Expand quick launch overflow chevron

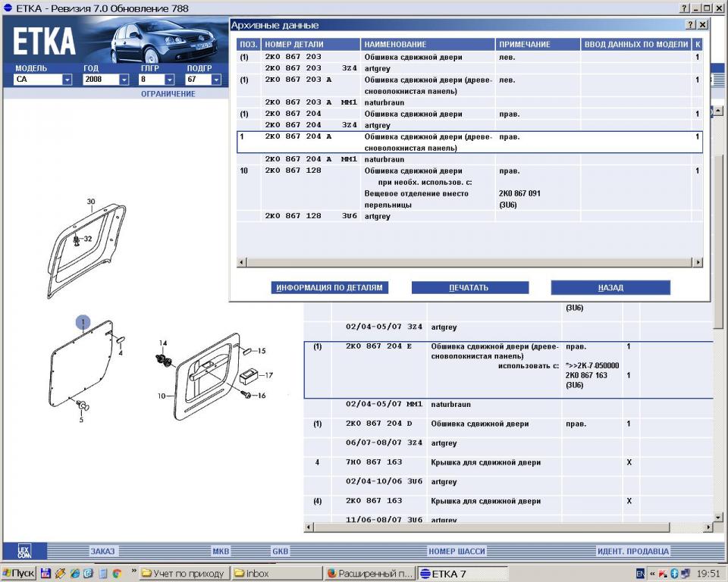pyautogui.click(x=133, y=571)
